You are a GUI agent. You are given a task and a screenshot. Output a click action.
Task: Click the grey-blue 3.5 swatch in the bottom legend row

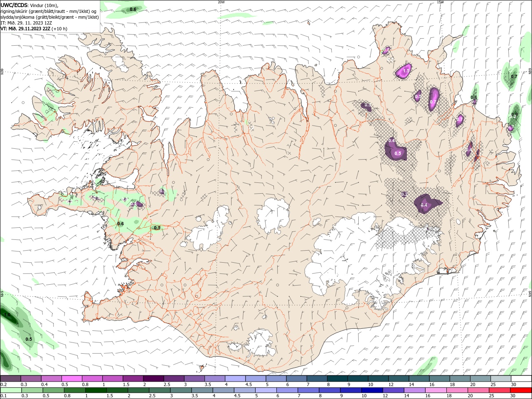202,390
